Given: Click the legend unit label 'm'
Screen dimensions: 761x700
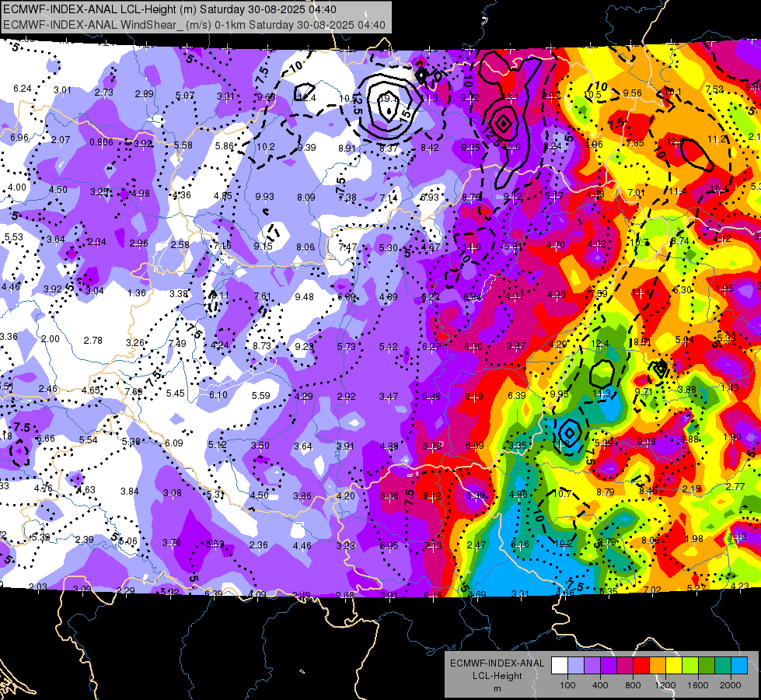Looking at the screenshot, I should coord(497,689).
